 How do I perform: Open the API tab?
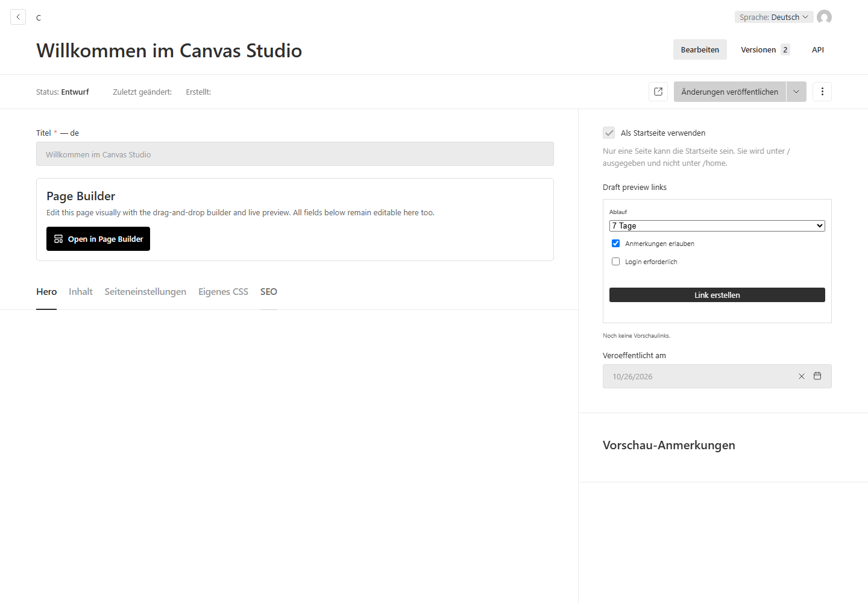coord(818,49)
